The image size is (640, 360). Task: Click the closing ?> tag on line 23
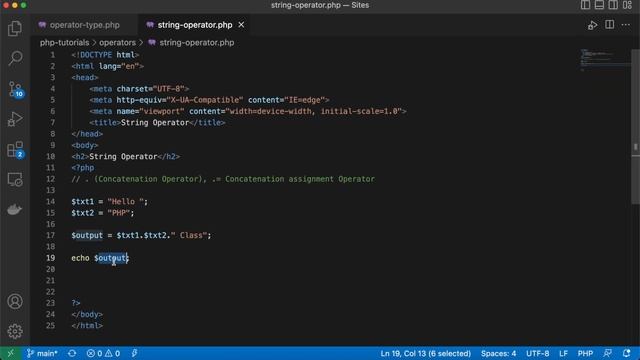(x=76, y=303)
